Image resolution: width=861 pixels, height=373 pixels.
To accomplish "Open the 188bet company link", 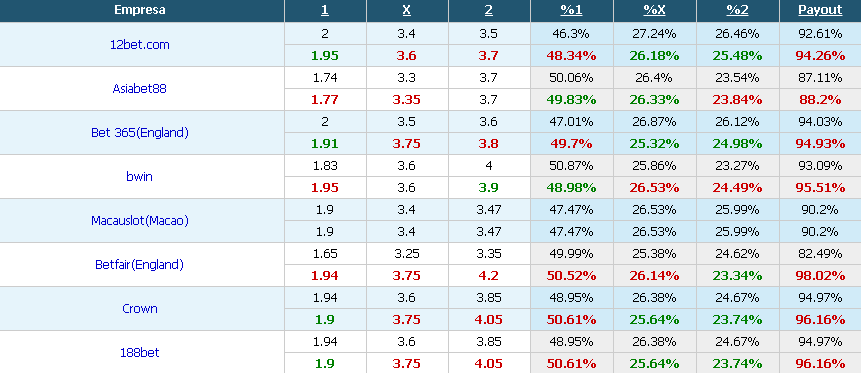I will (139, 352).
